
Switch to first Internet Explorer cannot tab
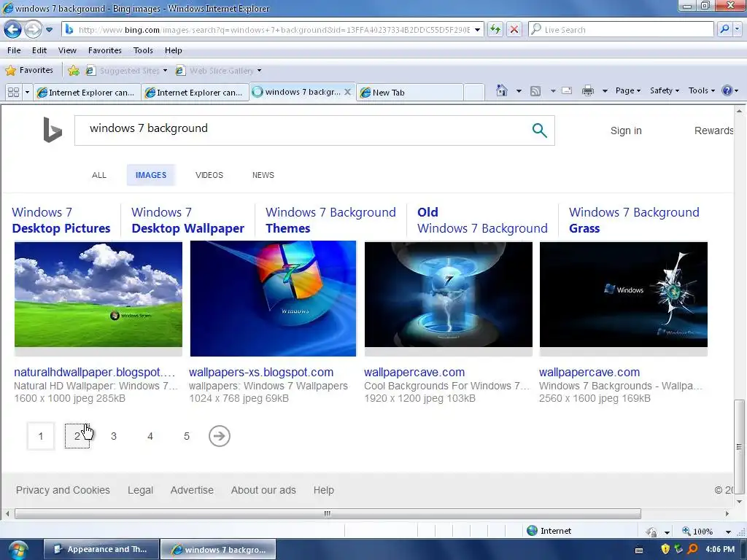pyautogui.click(x=88, y=93)
